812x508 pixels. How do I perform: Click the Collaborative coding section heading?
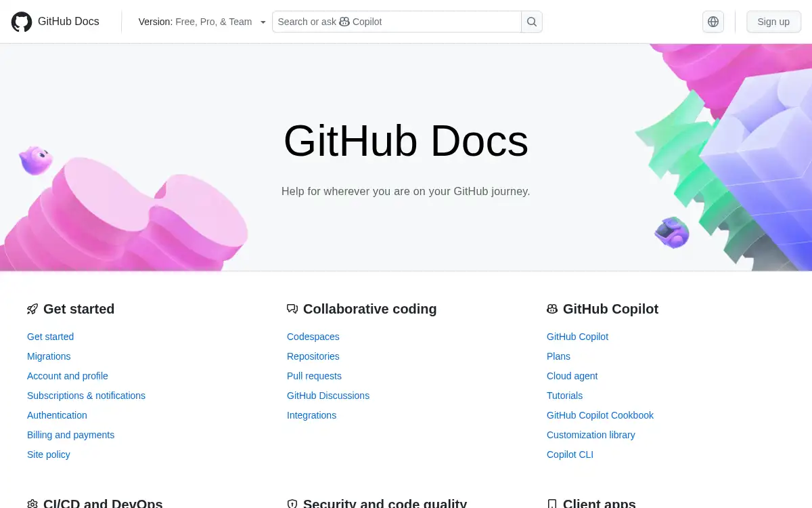click(x=369, y=309)
